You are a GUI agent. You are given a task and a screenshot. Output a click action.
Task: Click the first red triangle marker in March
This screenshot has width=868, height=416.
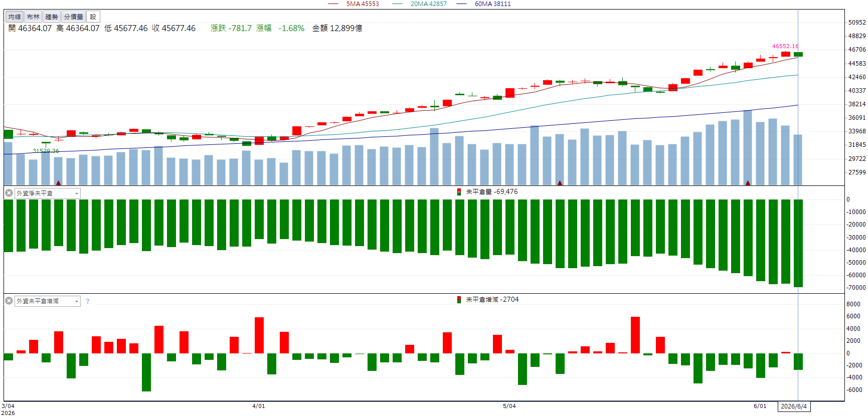[x=59, y=183]
